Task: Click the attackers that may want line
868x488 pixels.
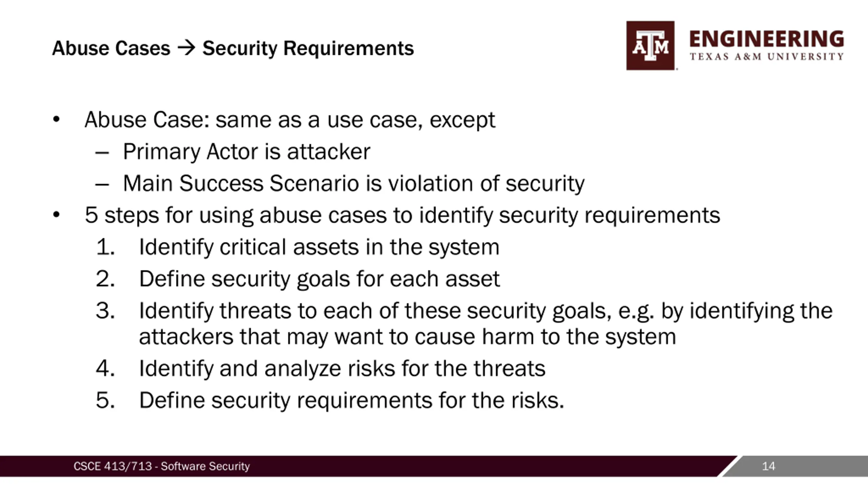Action: click(x=408, y=337)
